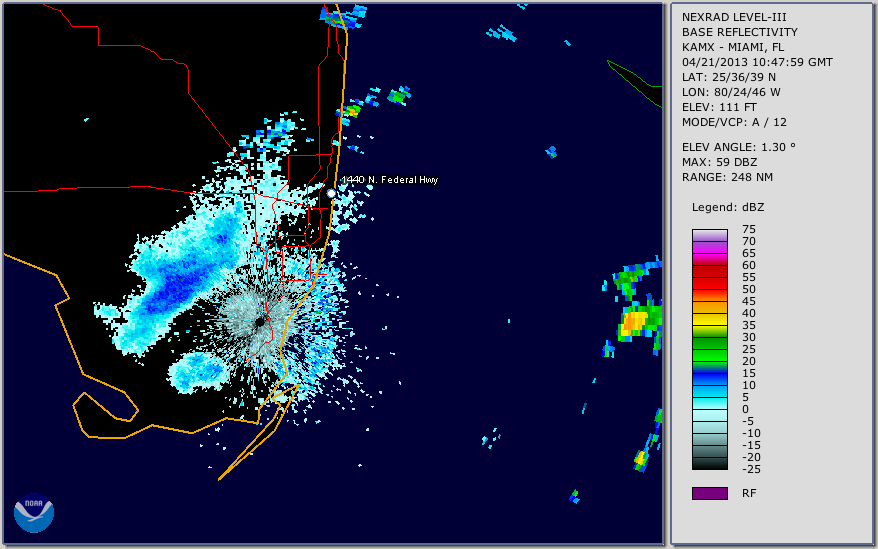The image size is (878, 549).
Task: Select the 'LON: 80/24/46 W' line
Action: click(x=731, y=92)
